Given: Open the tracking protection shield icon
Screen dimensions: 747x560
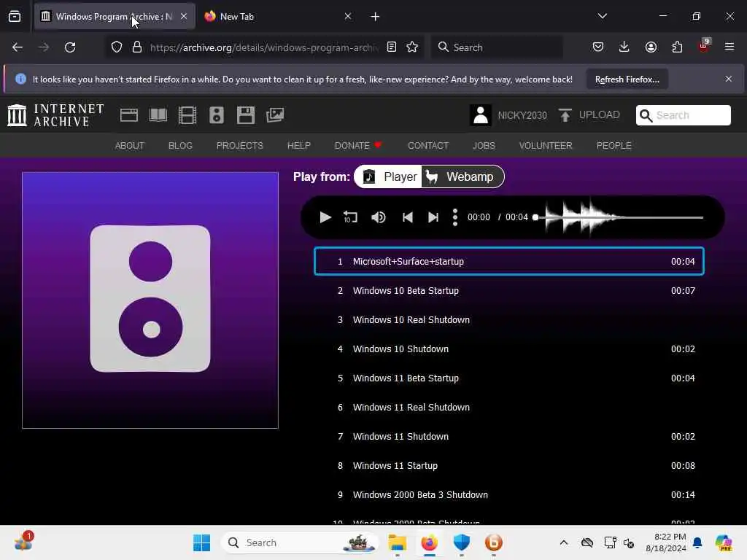Looking at the screenshot, I should click(117, 47).
